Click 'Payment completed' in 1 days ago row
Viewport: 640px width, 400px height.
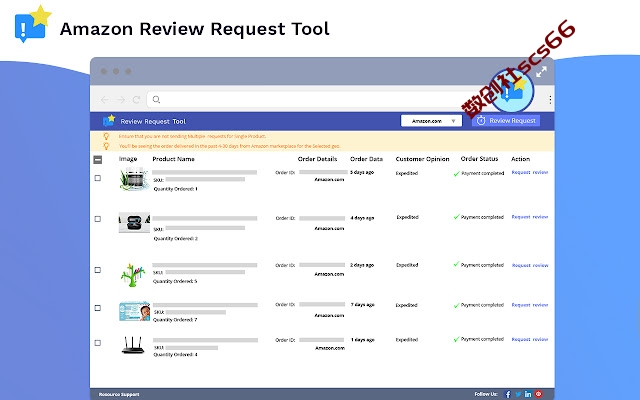click(x=482, y=339)
